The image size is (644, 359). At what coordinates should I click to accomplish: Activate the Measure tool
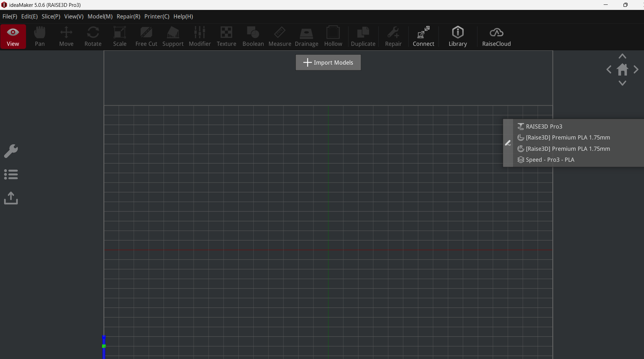pos(280,37)
